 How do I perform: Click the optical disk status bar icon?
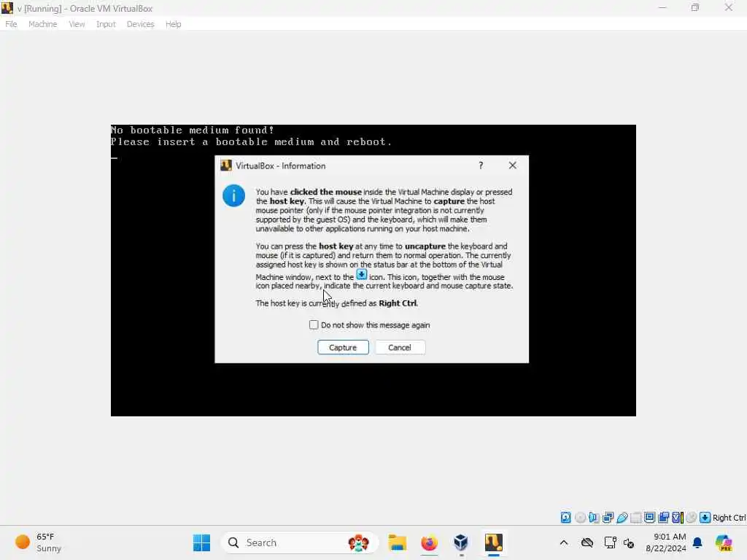pos(580,517)
